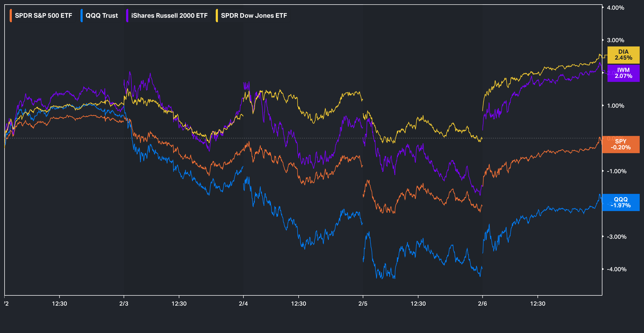Screen dimensions: 644x333
Task: Click the 2/6 date axis marker
Action: (x=482, y=304)
